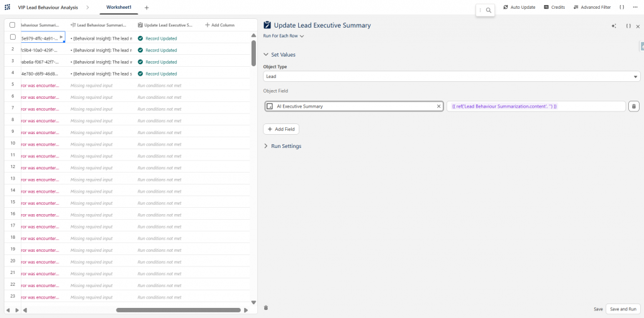
Task: Select row 2 Behavioral Insight summary cell
Action: point(101,50)
